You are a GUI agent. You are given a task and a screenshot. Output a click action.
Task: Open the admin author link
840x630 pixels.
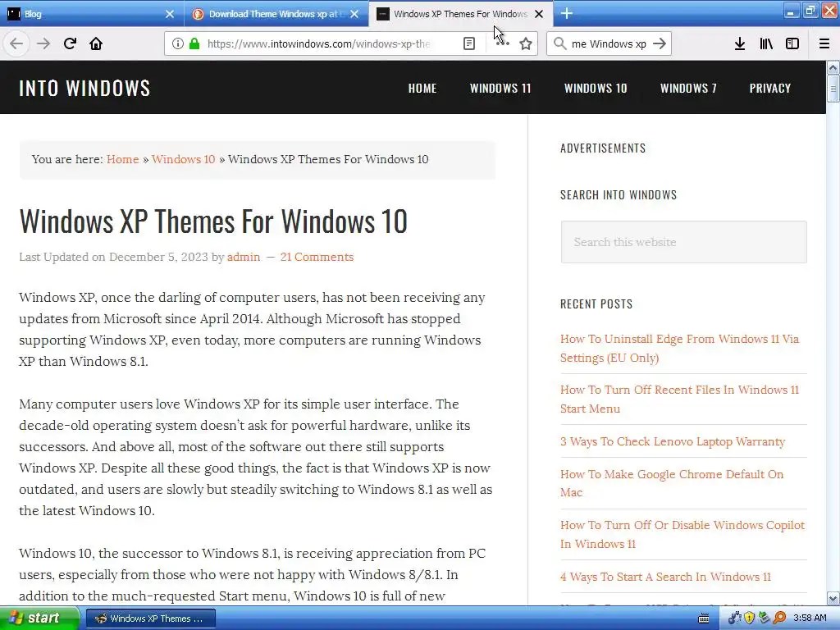tap(243, 257)
